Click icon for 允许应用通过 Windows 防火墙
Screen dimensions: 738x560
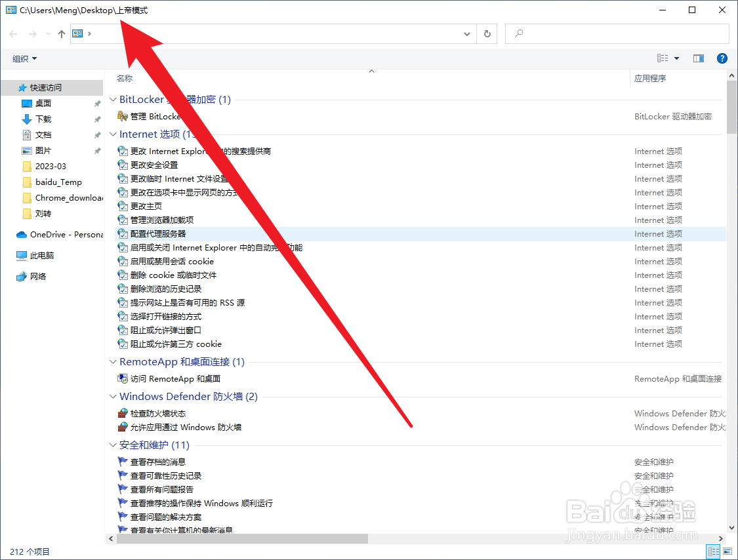click(123, 427)
